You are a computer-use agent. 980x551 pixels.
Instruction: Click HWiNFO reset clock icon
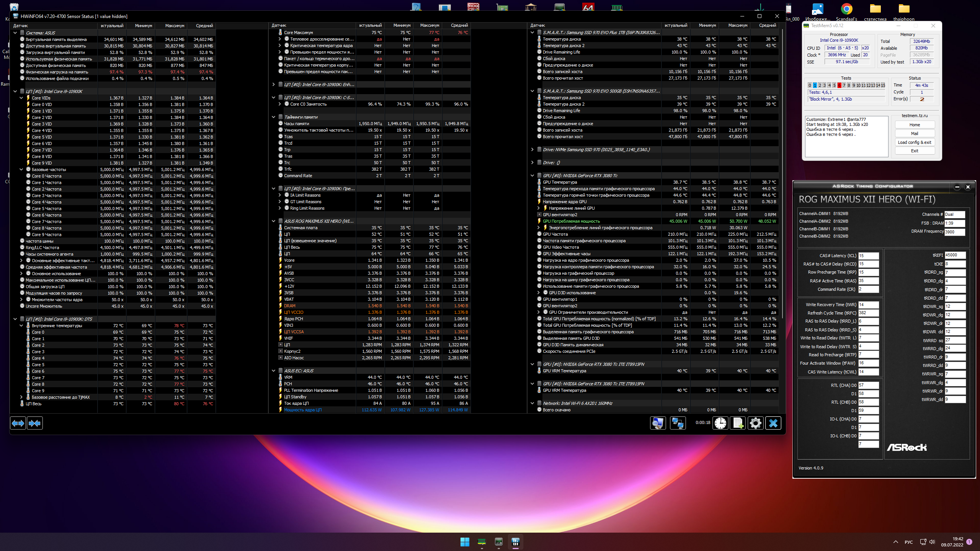720,423
